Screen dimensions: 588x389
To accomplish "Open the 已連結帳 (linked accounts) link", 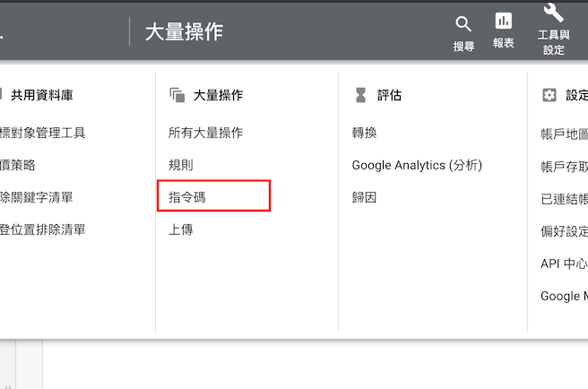I will click(x=564, y=199).
